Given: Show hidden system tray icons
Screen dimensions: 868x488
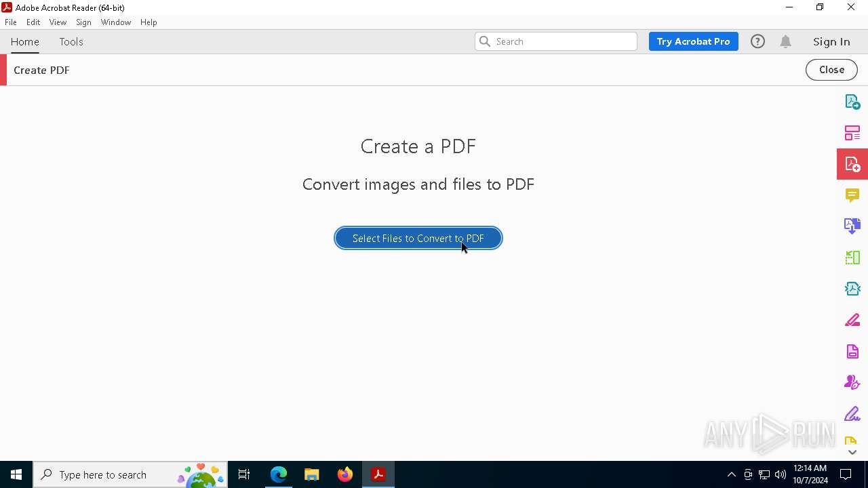Looking at the screenshot, I should [732, 474].
